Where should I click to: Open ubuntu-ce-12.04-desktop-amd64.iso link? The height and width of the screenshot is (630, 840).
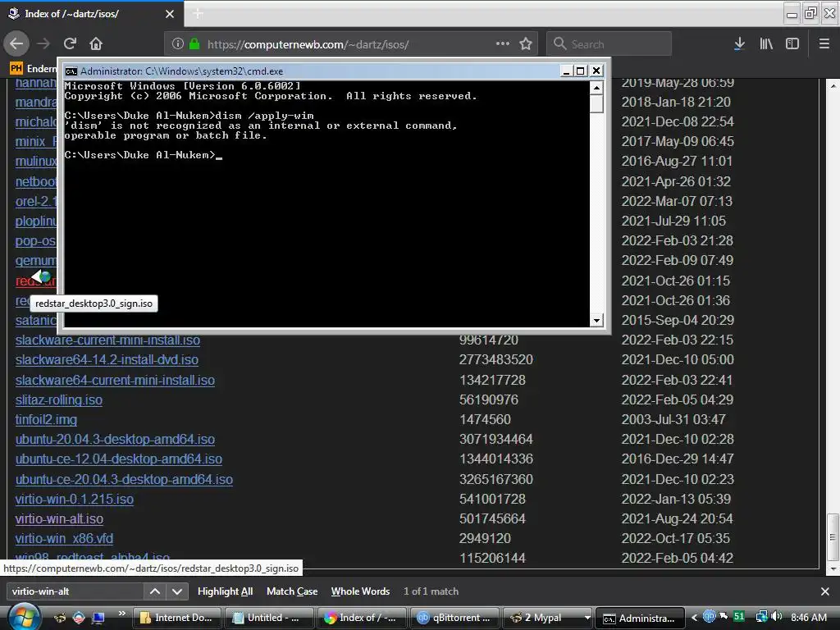[x=118, y=459]
